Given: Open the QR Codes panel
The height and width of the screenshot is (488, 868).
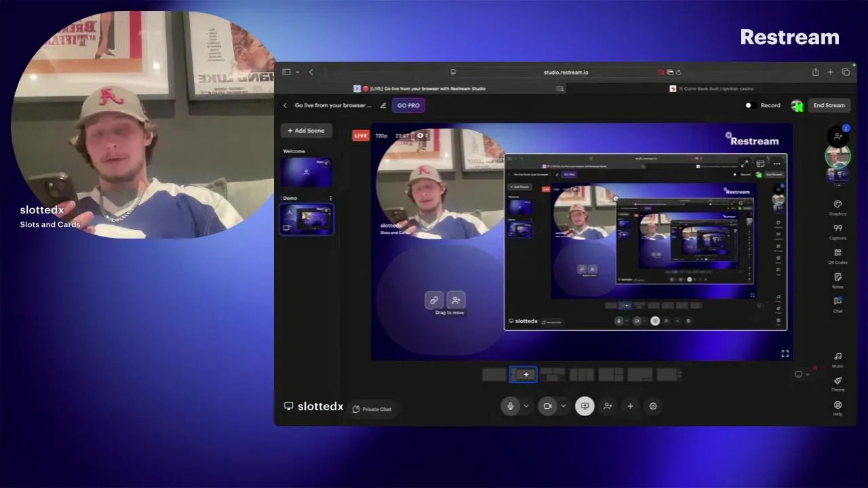Looking at the screenshot, I should click(837, 256).
